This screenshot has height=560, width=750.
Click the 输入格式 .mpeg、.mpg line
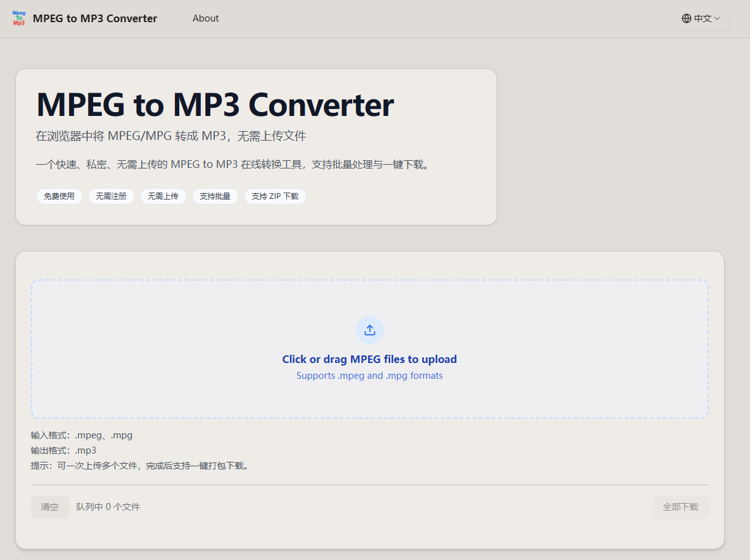(82, 435)
